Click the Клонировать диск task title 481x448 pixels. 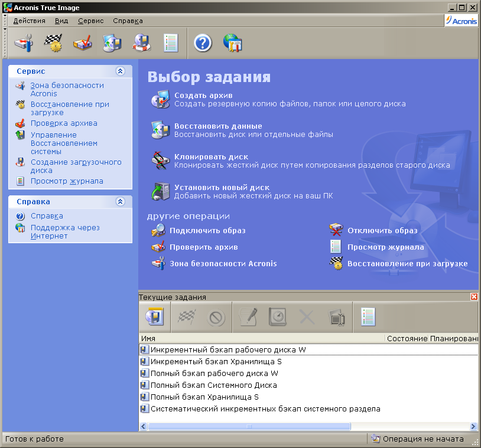211,156
